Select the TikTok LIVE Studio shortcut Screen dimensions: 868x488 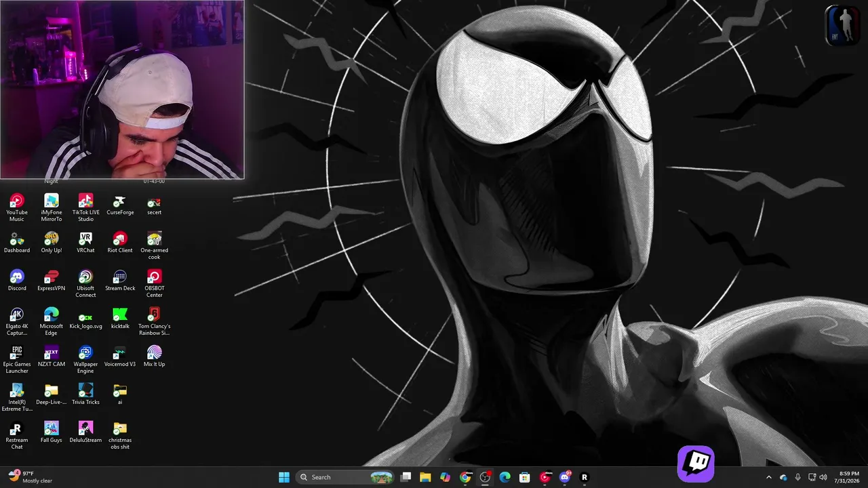pyautogui.click(x=85, y=207)
